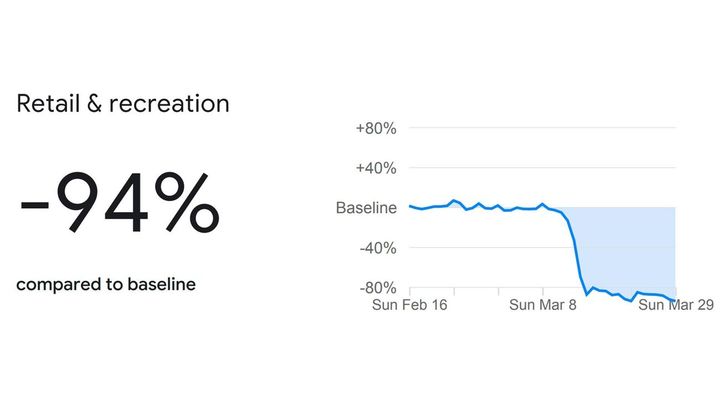Select the small peak of the blue line in late February
The image size is (720, 405).
pyautogui.click(x=455, y=201)
